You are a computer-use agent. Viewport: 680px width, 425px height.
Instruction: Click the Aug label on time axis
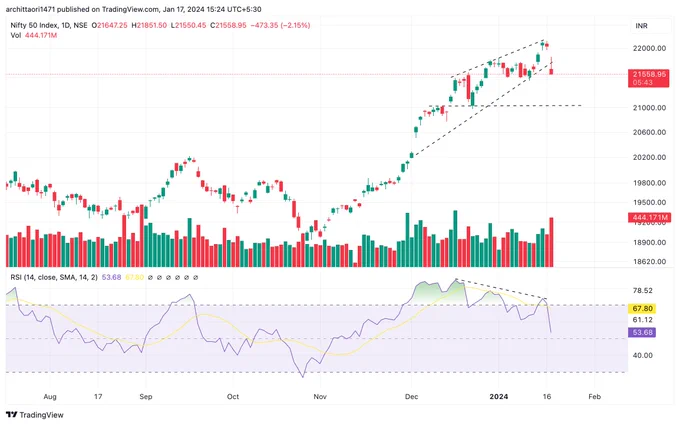(50, 396)
